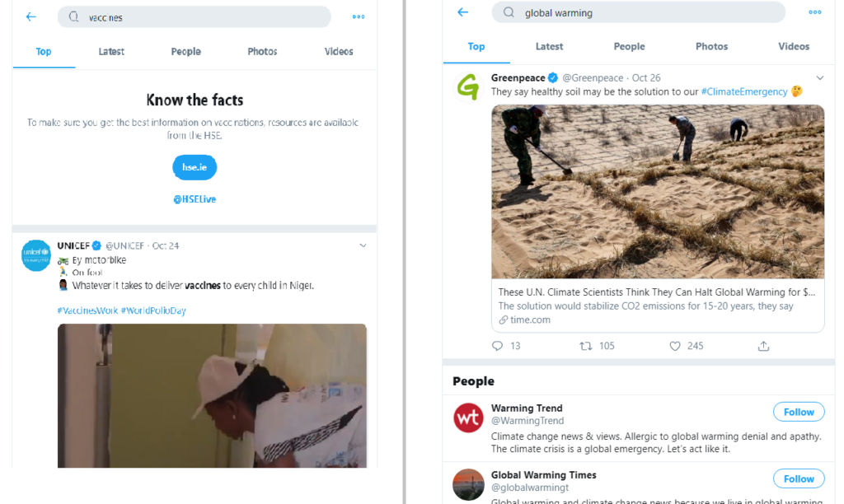The width and height of the screenshot is (844, 504).
Task: Open the @HSELive profile link
Action: 195,199
